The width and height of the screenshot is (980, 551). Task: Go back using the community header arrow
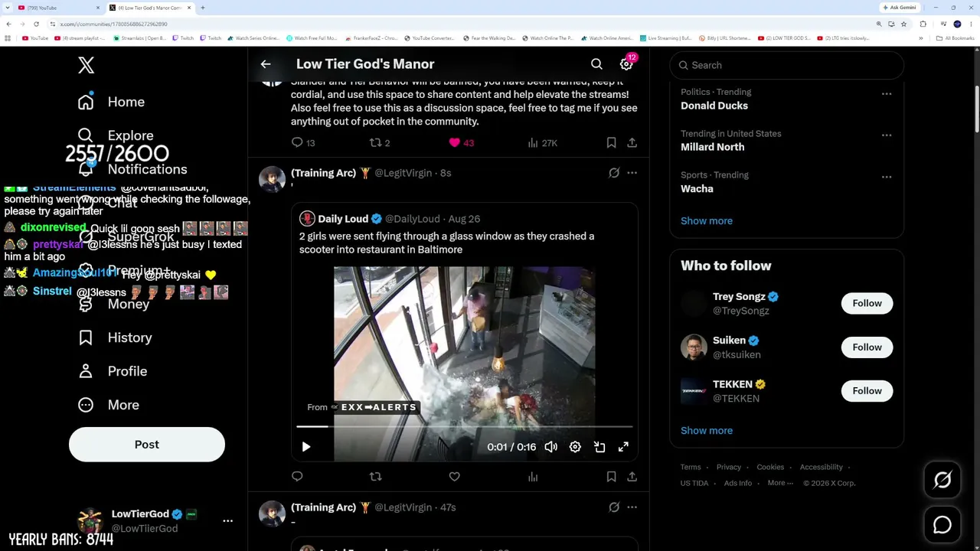266,64
